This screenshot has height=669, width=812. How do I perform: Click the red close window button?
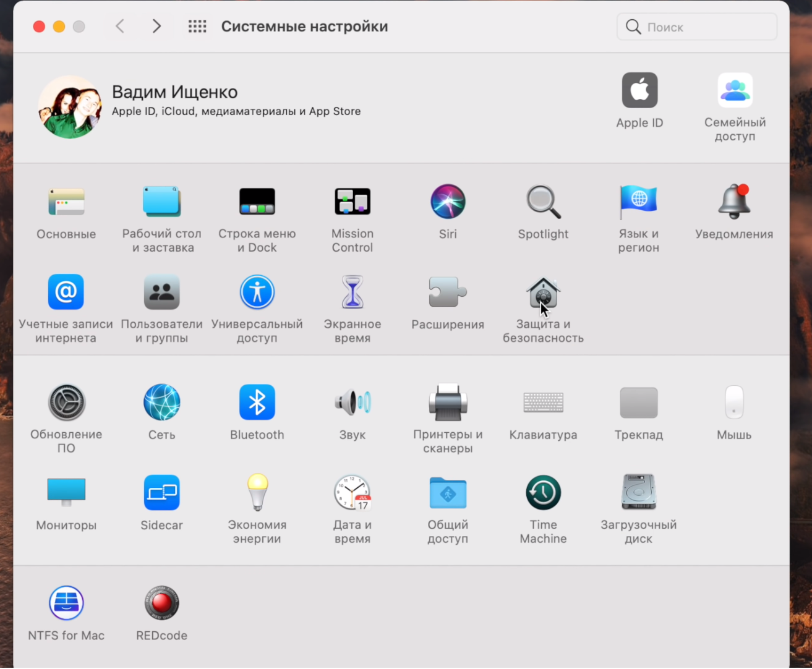[x=39, y=27]
